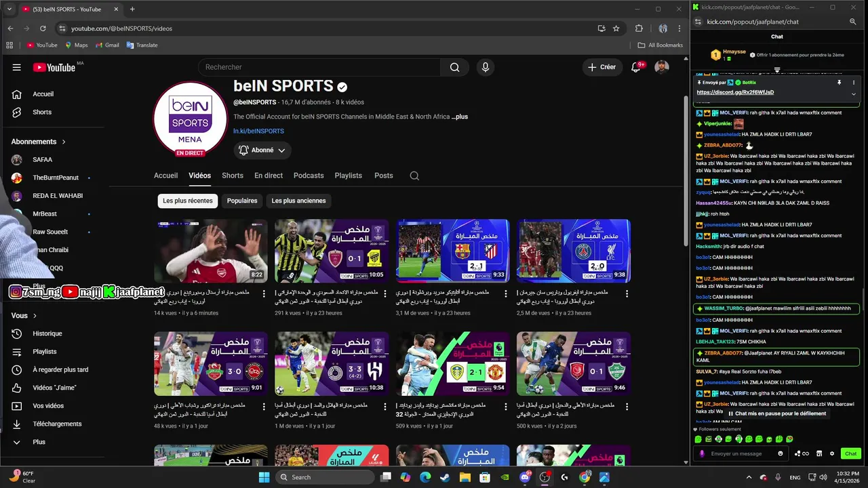
Task: Open the 'Abonné' subscription dropdown
Action: (263, 150)
